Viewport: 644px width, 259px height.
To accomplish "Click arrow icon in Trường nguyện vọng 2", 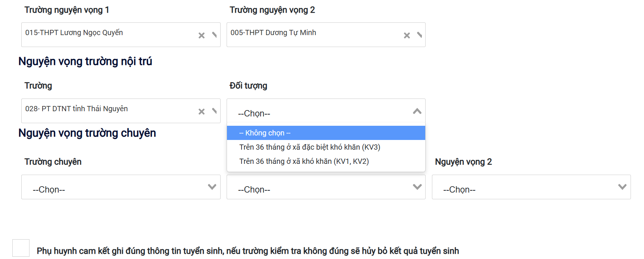I will pyautogui.click(x=420, y=35).
